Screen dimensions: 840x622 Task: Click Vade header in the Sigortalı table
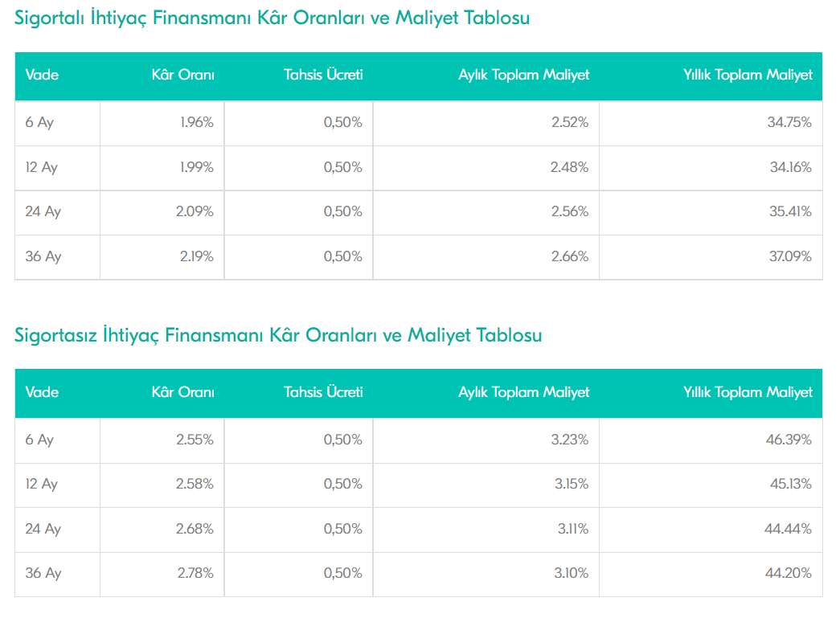(x=42, y=75)
